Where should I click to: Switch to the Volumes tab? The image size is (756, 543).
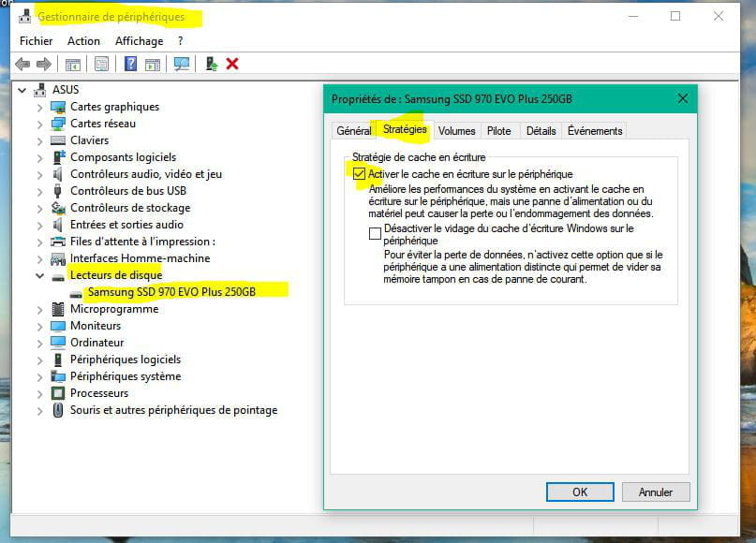coord(456,130)
